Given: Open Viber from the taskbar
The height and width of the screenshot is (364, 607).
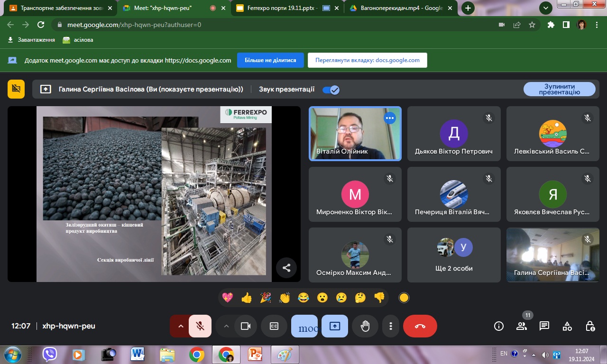Looking at the screenshot, I should pos(50,354).
